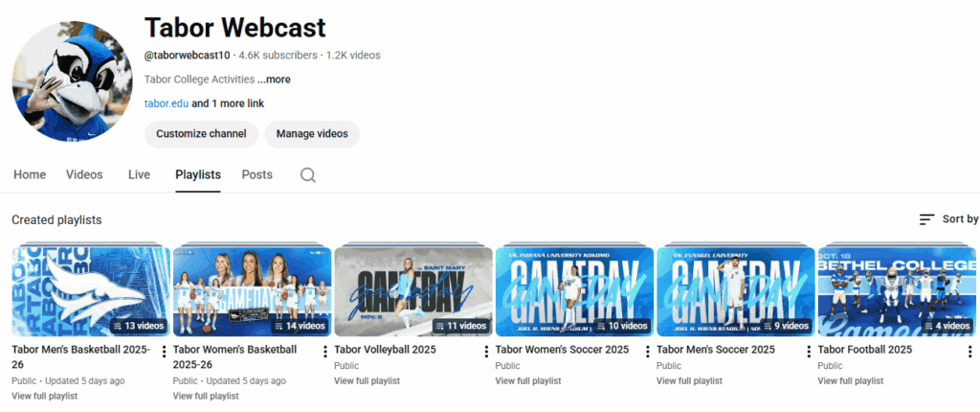This screenshot has width=980, height=412.
Task: Open the tabor.edu link
Action: coord(167,103)
